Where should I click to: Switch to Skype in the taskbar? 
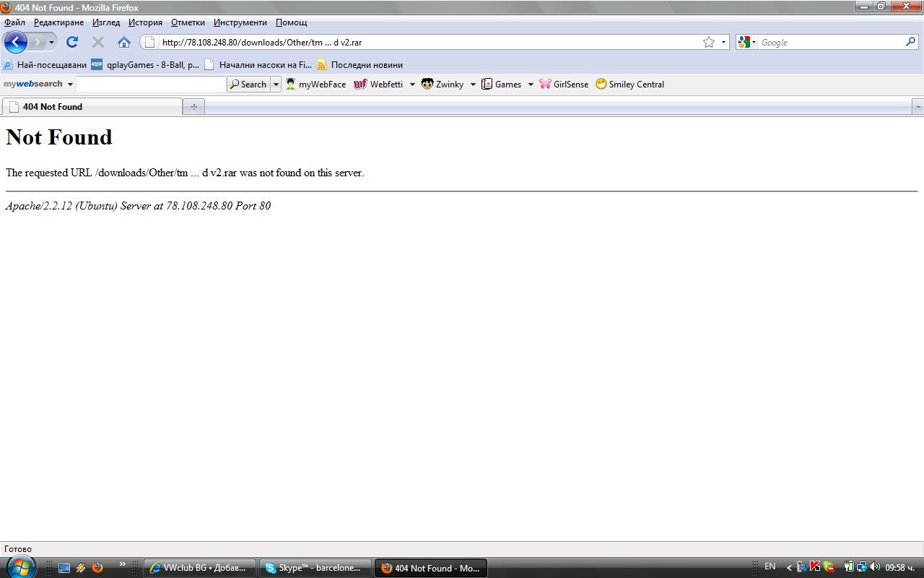pos(315,568)
